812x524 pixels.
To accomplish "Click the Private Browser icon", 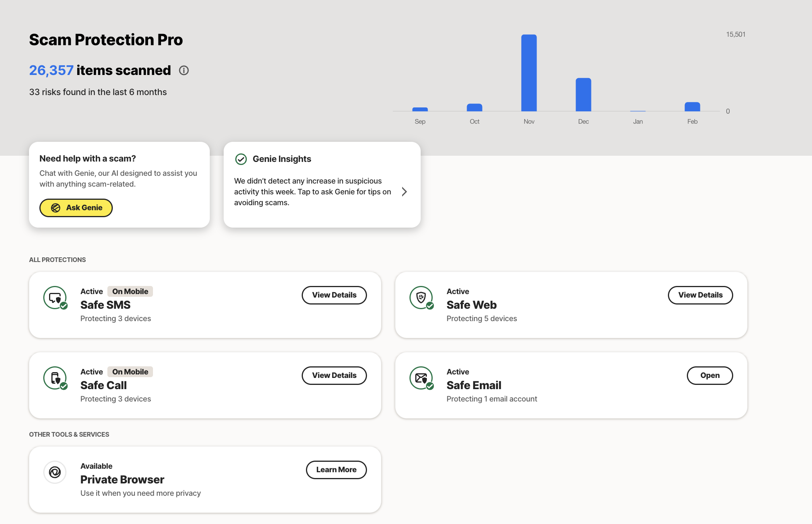I will (x=55, y=472).
